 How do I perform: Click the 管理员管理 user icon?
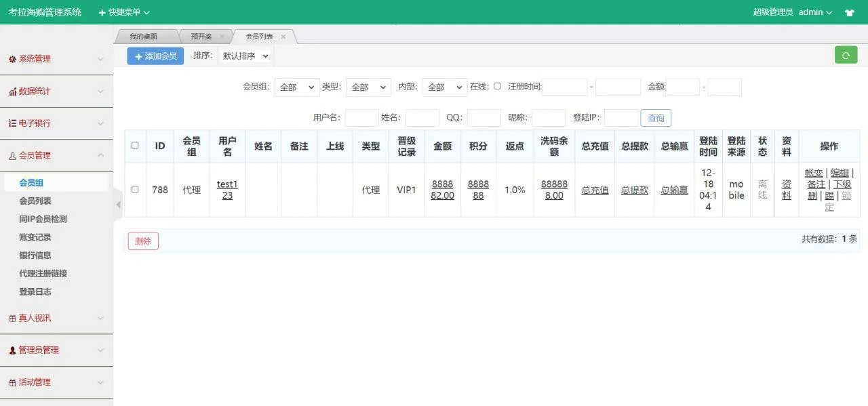(x=12, y=350)
